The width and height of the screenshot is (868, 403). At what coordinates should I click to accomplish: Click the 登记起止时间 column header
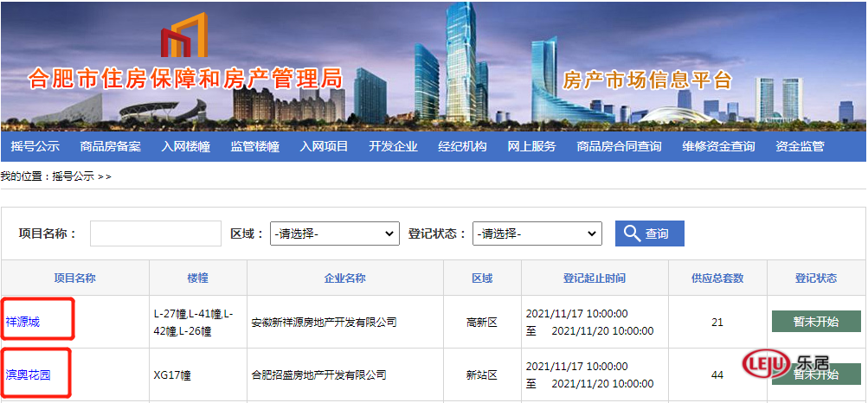[595, 278]
